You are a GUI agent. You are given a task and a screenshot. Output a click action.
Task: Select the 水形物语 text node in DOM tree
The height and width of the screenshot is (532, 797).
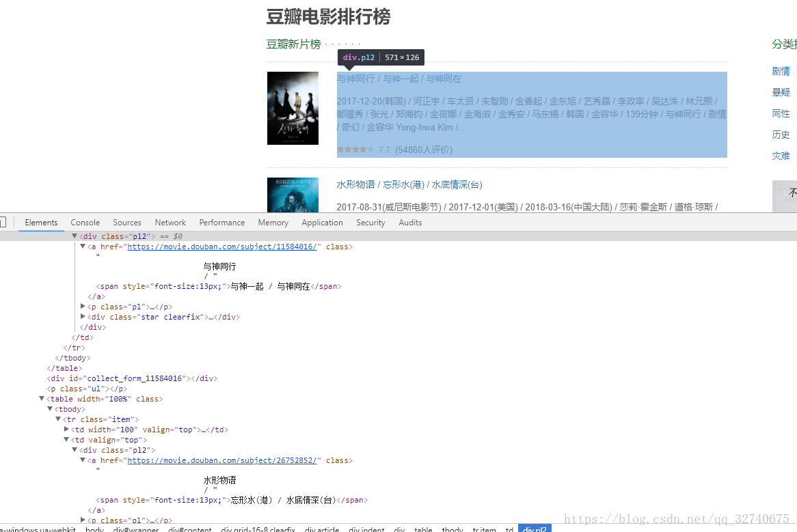219,480
